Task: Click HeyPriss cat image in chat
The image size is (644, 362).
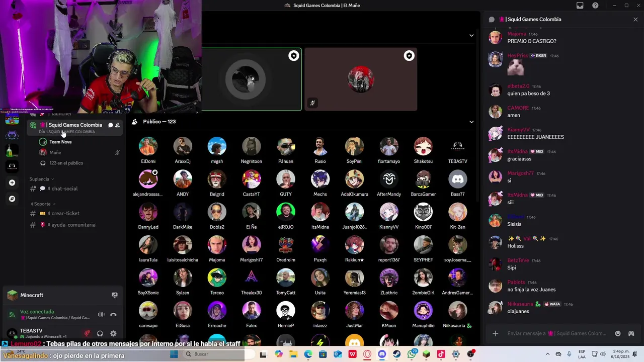Action: click(515, 67)
